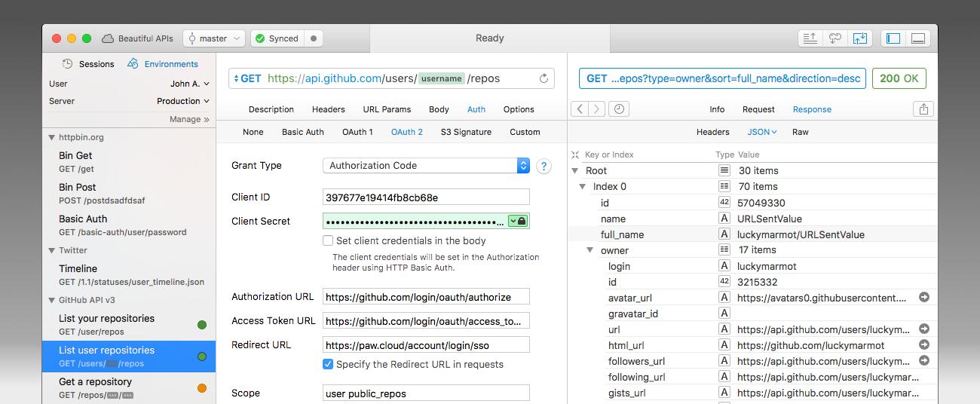Viewport: 980px width, 404px height.
Task: Uncheck Specify the Redirect URL in requests
Action: click(328, 364)
